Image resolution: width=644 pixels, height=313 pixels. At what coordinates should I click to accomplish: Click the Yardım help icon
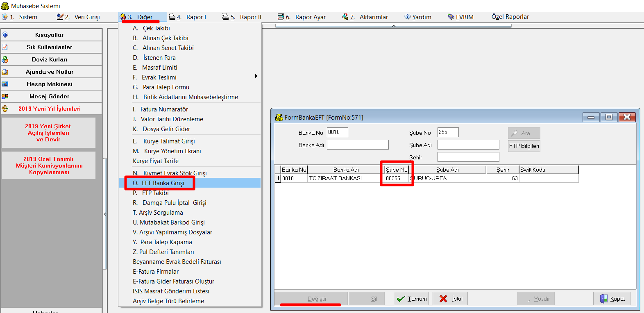click(x=408, y=17)
